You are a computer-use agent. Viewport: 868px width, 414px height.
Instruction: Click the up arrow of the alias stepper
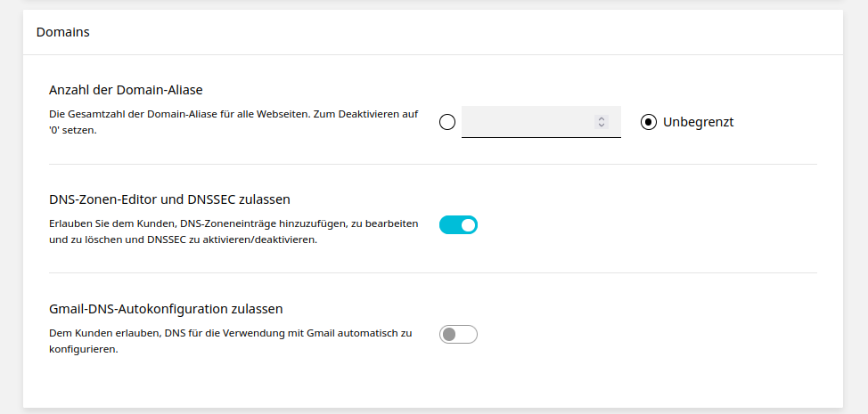(x=602, y=118)
